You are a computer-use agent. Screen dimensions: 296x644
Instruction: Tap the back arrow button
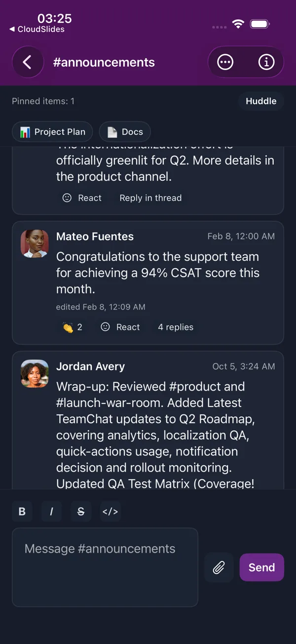[x=27, y=62]
